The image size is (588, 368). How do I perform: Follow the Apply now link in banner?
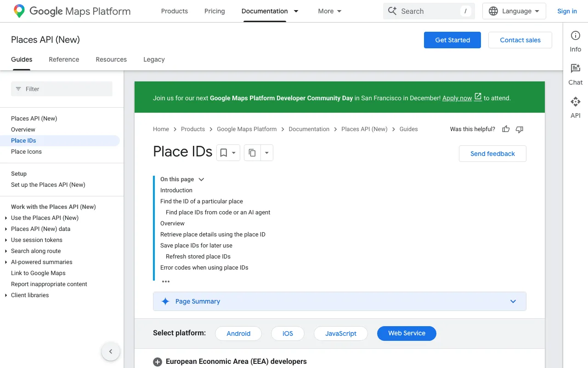[457, 98]
